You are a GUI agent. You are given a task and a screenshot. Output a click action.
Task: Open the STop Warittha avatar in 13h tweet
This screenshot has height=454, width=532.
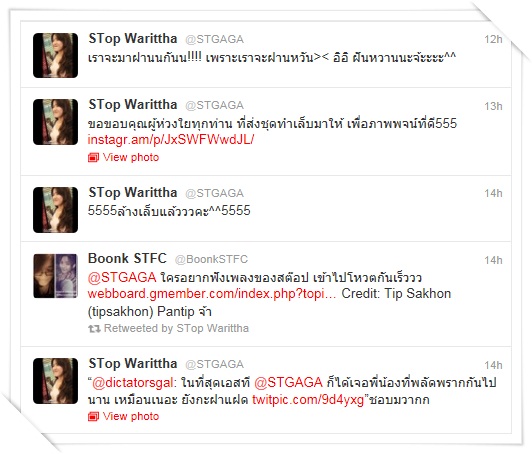pyautogui.click(x=55, y=122)
